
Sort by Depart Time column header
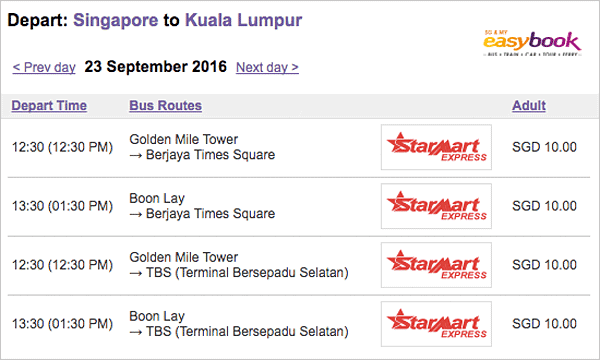click(x=49, y=106)
